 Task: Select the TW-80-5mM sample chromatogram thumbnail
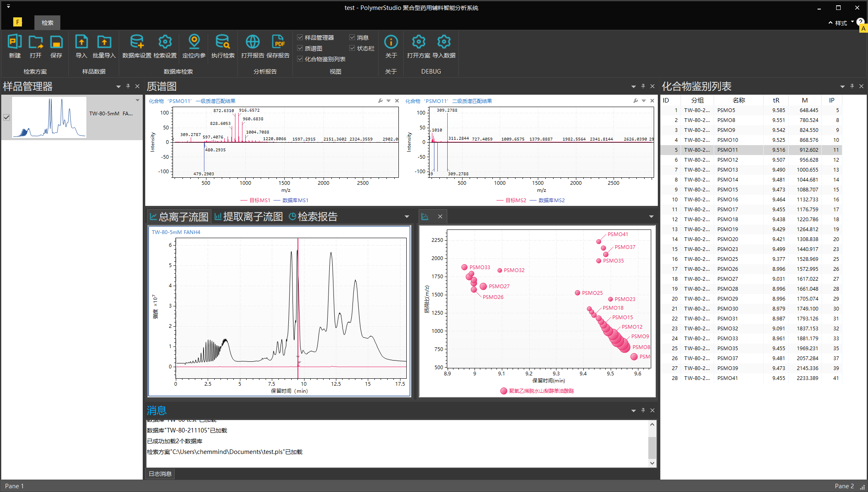click(49, 117)
